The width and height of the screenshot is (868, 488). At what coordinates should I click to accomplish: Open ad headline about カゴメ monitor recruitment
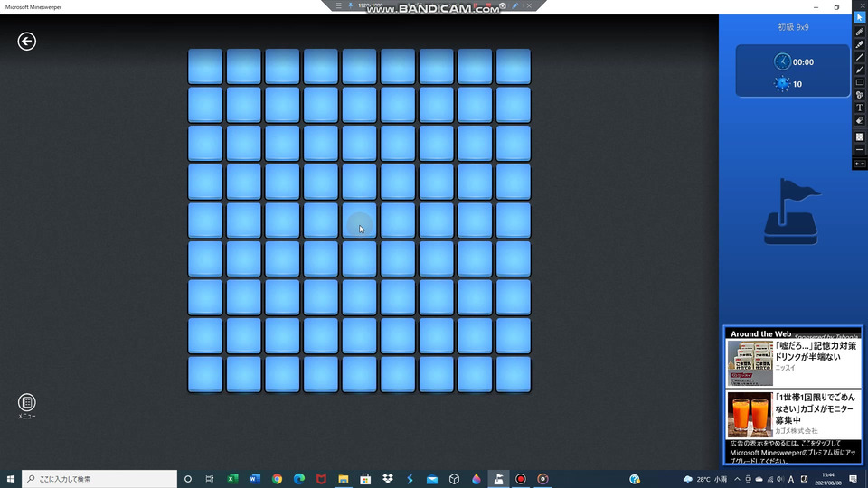click(x=815, y=408)
